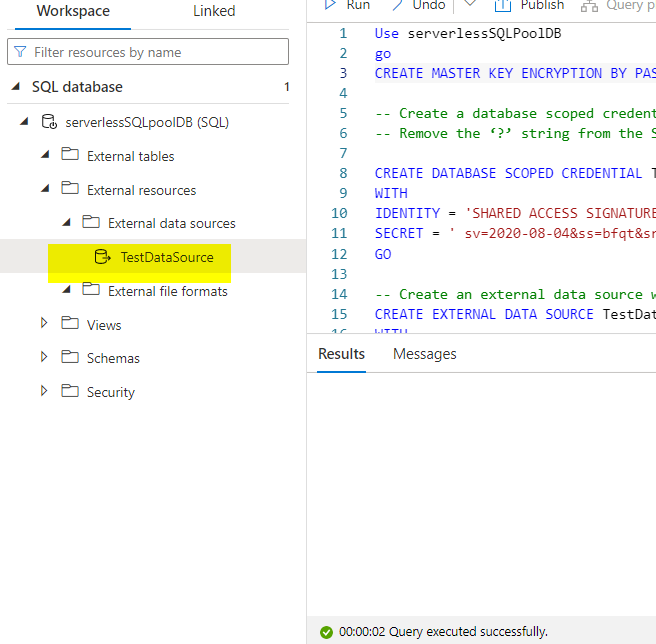Click the Security folder icon

pyautogui.click(x=70, y=391)
